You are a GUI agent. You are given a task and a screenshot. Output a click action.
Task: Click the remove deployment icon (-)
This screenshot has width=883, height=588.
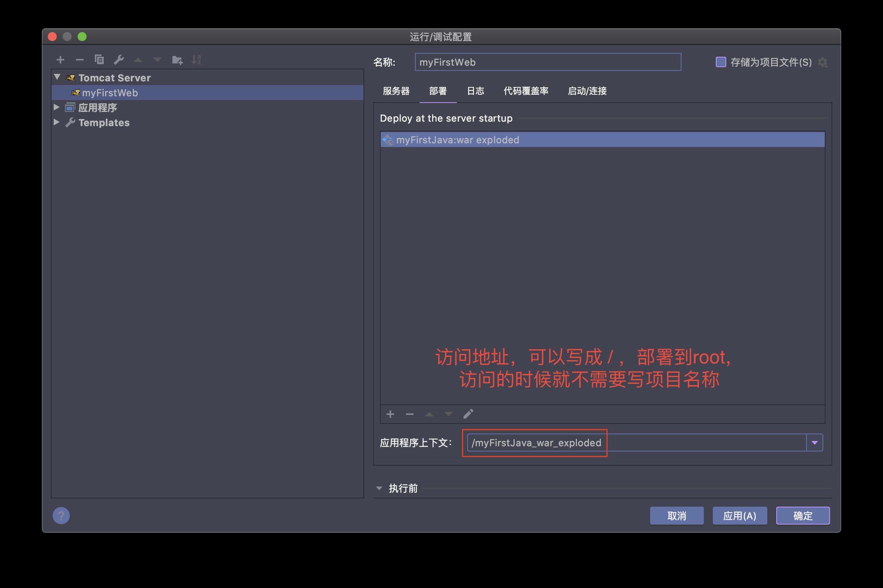pyautogui.click(x=409, y=414)
